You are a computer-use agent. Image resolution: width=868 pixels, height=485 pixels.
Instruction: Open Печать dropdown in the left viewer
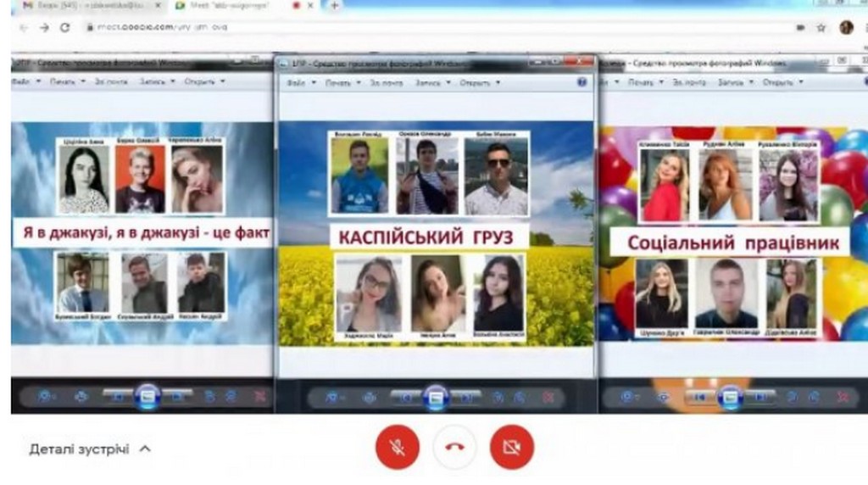[67, 81]
